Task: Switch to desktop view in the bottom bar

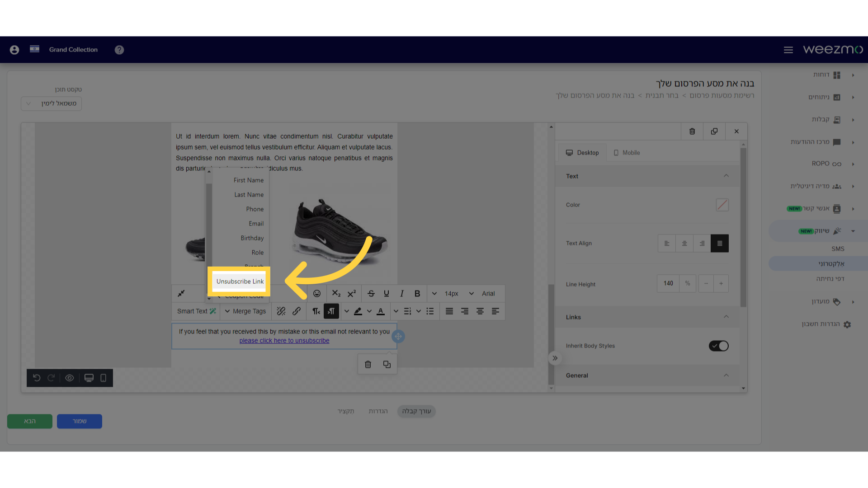Action: coord(89,378)
